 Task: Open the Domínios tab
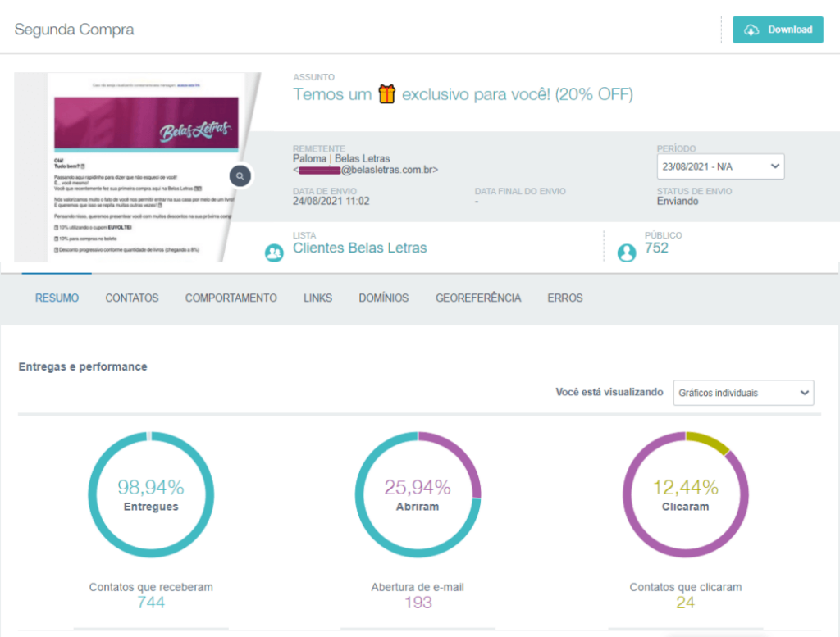[x=384, y=298]
